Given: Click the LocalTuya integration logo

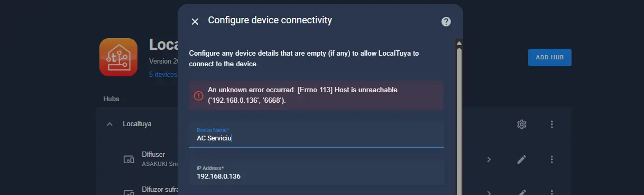Looking at the screenshot, I should [118, 57].
